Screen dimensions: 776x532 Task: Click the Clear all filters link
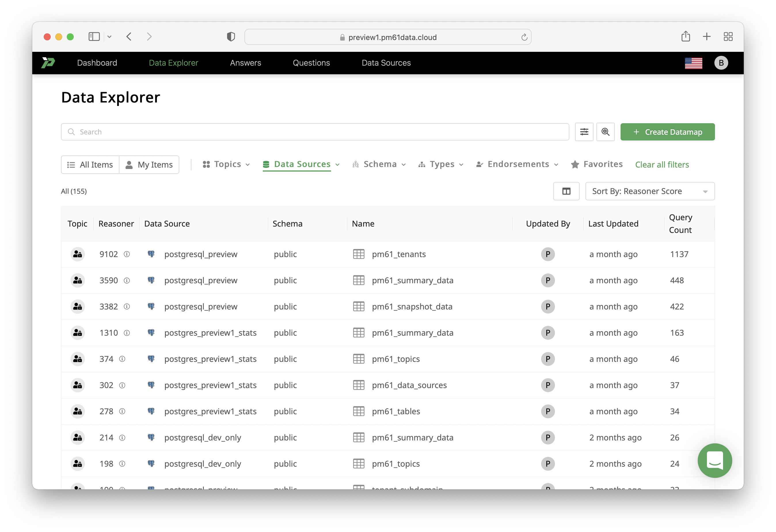pyautogui.click(x=662, y=165)
